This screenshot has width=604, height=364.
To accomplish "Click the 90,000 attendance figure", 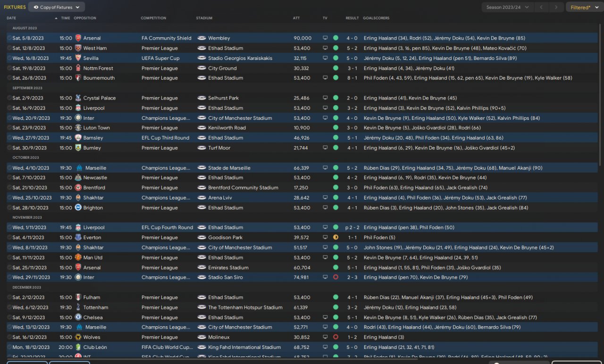I will tap(302, 38).
